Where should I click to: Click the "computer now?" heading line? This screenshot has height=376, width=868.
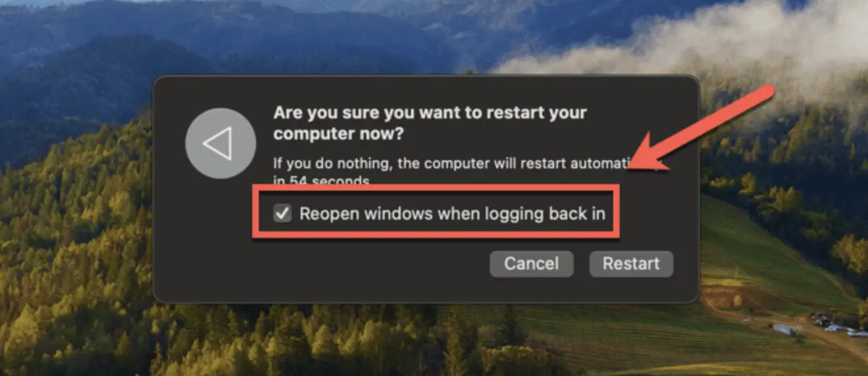pyautogui.click(x=339, y=134)
